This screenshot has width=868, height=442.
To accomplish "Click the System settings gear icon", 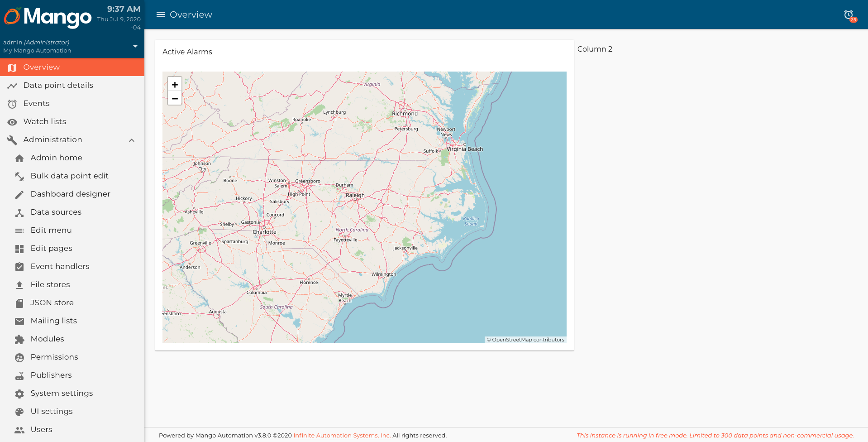I will [x=19, y=394].
